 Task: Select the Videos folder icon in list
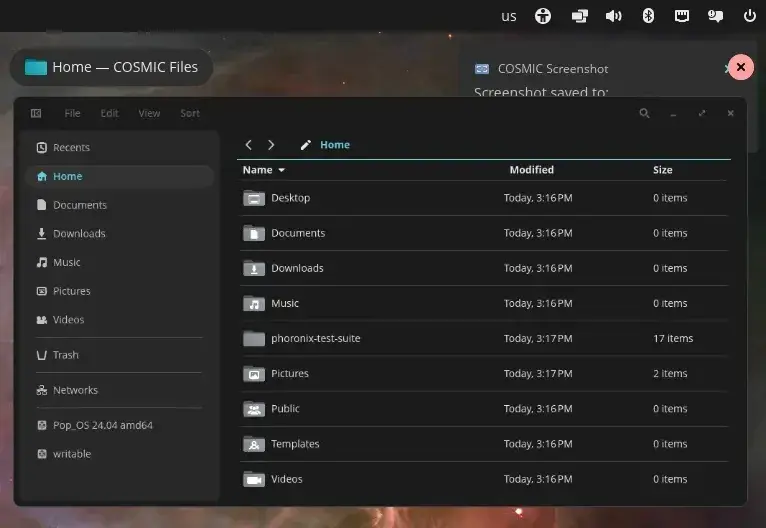pyautogui.click(x=254, y=479)
